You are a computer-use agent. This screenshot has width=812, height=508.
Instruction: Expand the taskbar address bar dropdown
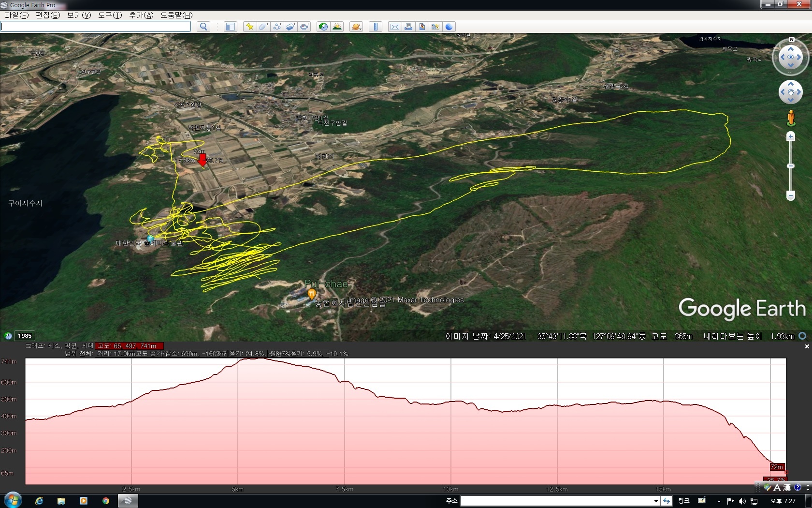(x=656, y=501)
